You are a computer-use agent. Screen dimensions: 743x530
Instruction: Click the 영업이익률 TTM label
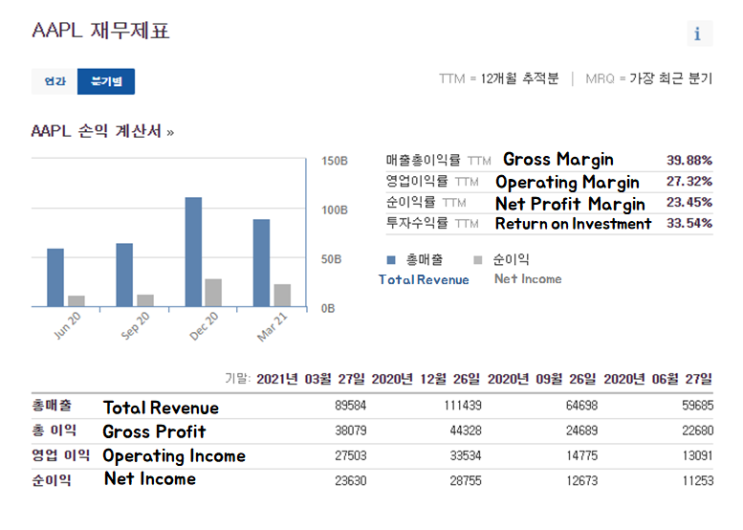(x=432, y=181)
